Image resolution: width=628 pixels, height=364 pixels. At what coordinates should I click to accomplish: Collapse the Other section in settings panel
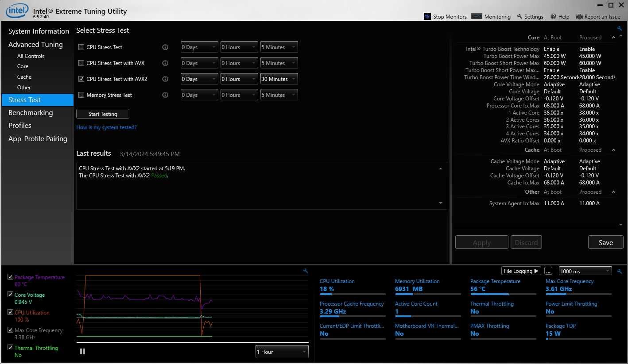(613, 192)
